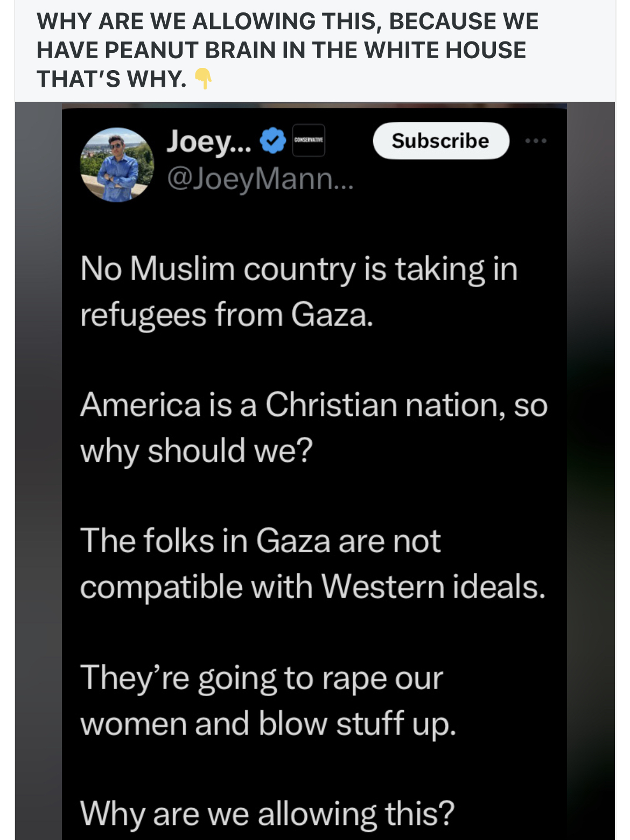The image size is (630, 840).
Task: Click the 'why should we?' text
Action: tap(197, 450)
